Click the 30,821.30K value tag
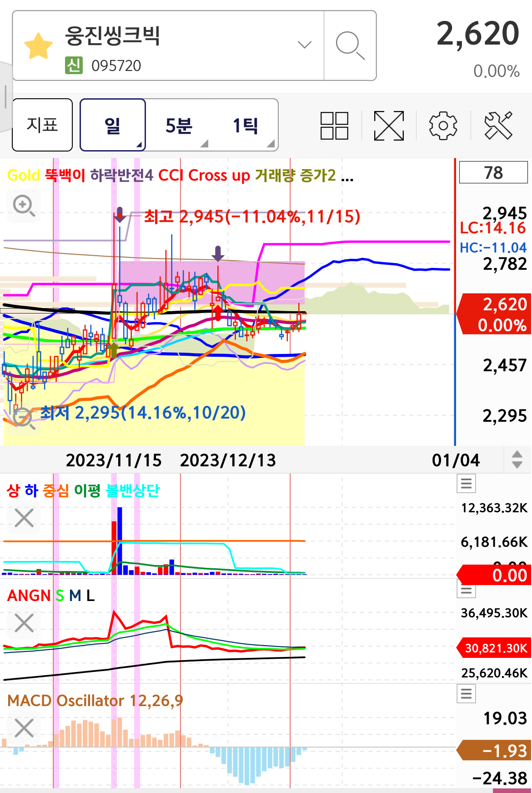Image resolution: width=532 pixels, height=793 pixels. click(495, 647)
